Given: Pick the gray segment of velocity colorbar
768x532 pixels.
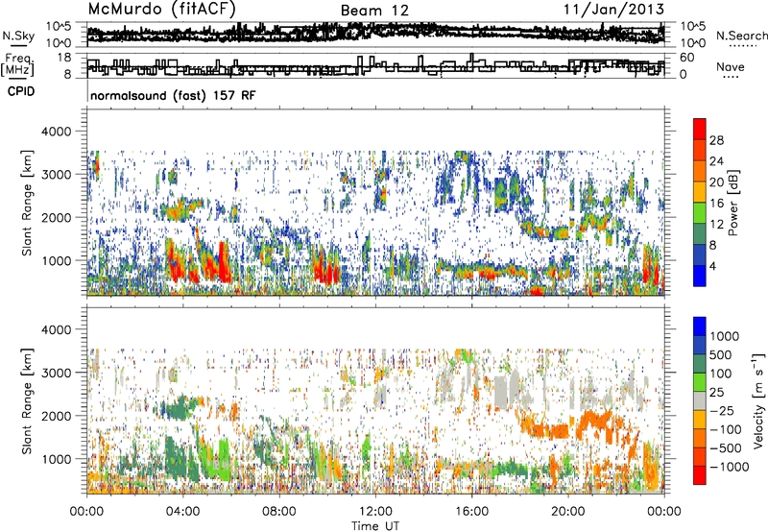Looking at the screenshot, I should pyautogui.click(x=700, y=400).
